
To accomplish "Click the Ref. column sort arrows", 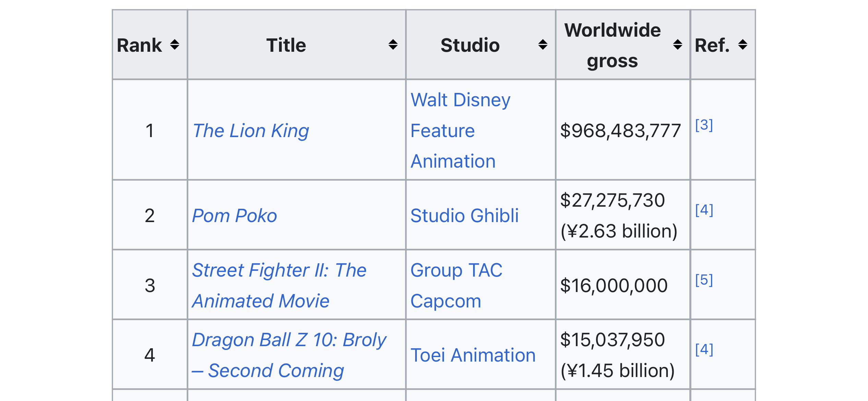I will coord(743,45).
